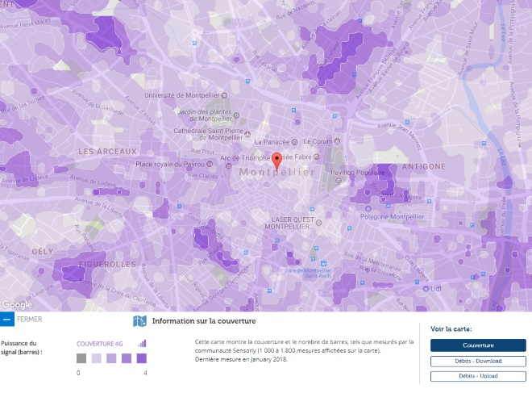The width and height of the screenshot is (532, 393).
Task: Click the La Panacée place marker
Action: (x=294, y=142)
